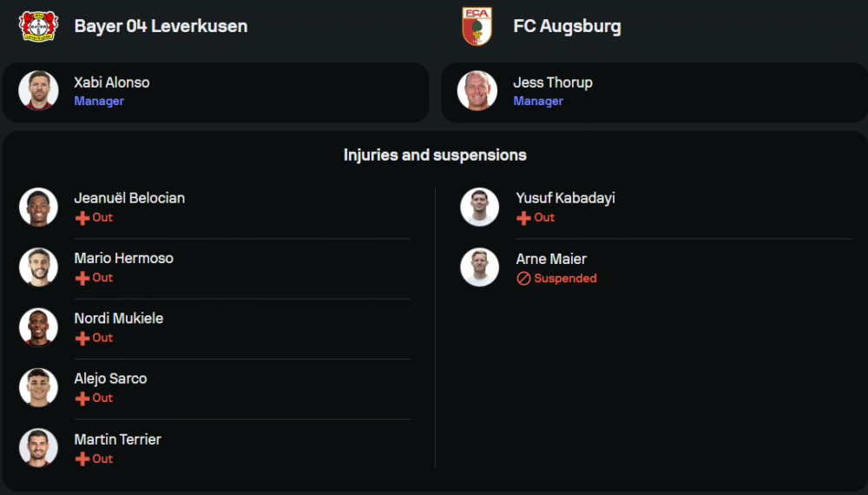
Task: Select the Jess Thorup name text
Action: (552, 82)
